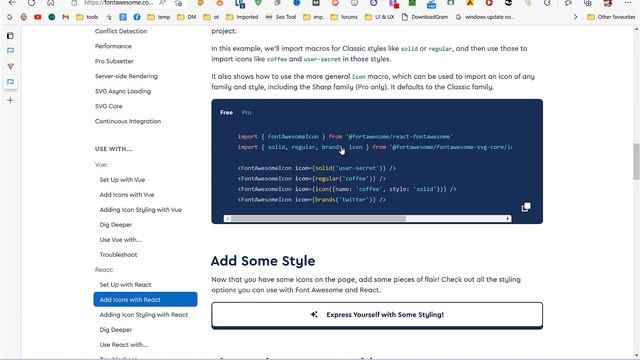Click the browser back arrow

12,2
